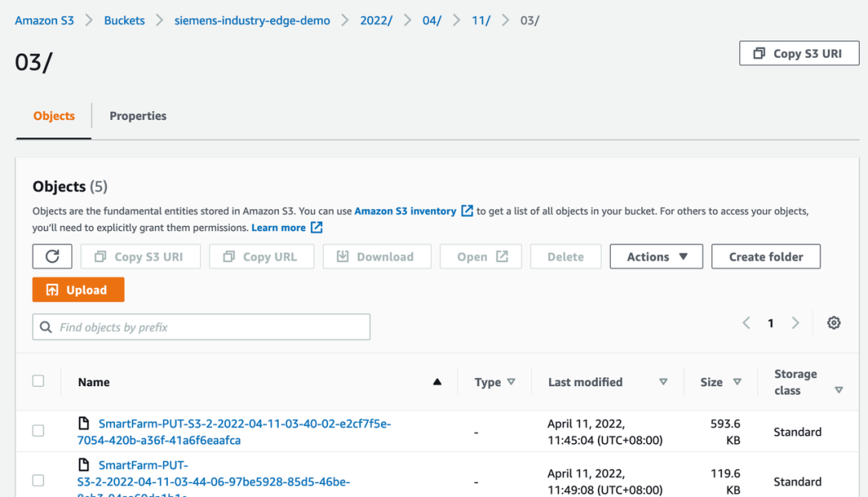The width and height of the screenshot is (868, 497).
Task: Go to 2022/ folder breadcrumb
Action: [376, 20]
